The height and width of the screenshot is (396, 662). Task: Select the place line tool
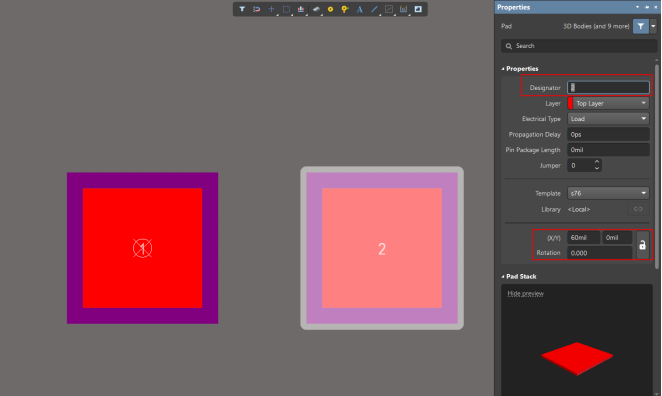(x=374, y=9)
